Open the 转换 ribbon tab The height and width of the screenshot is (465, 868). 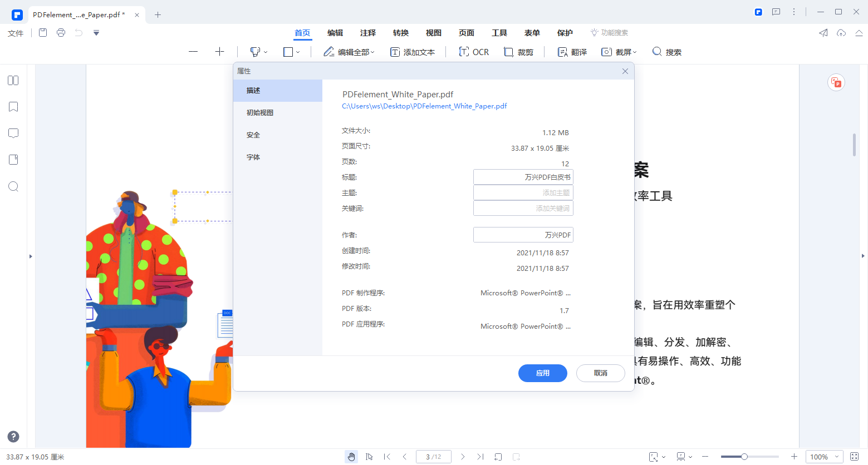[400, 33]
